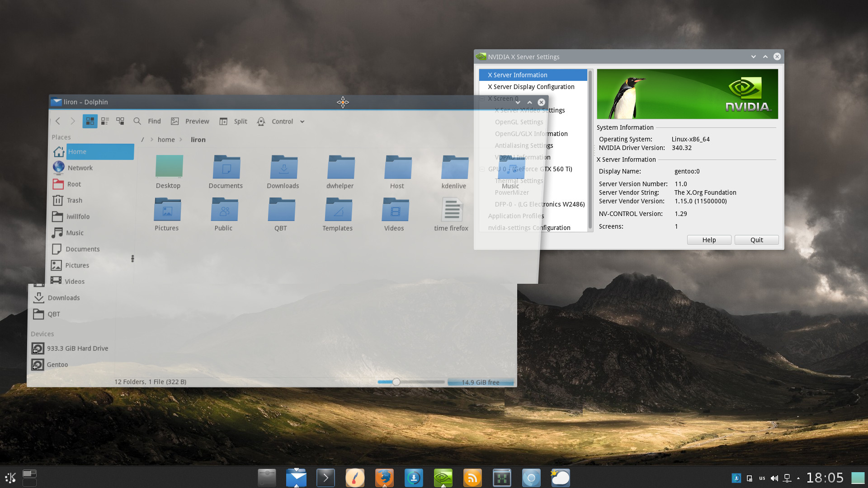This screenshot has width=868, height=488.
Task: Select the dwhelper folder
Action: pyautogui.click(x=340, y=172)
